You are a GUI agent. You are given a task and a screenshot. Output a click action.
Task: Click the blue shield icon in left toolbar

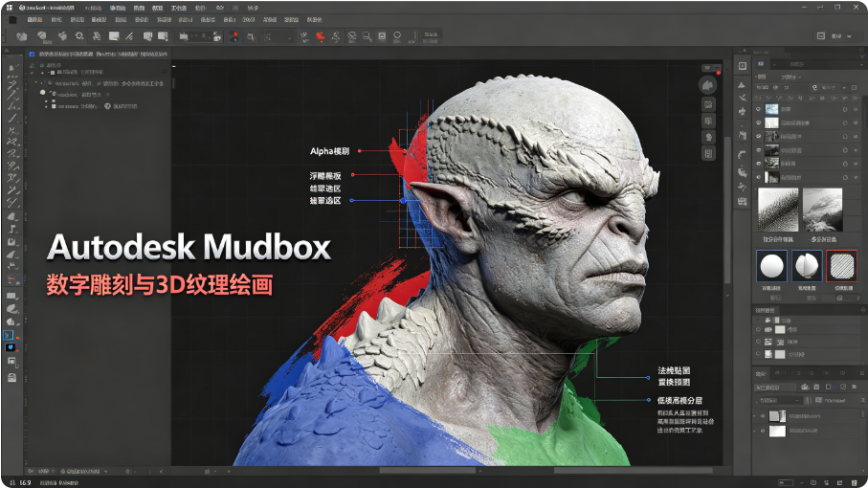[11, 347]
